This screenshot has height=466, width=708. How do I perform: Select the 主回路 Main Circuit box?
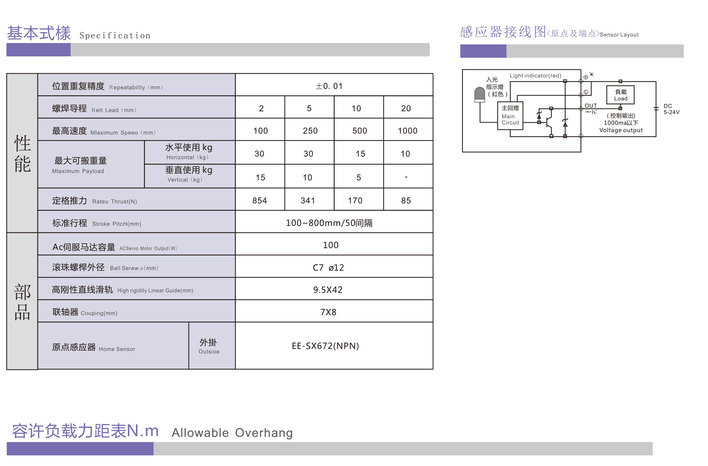click(x=510, y=116)
